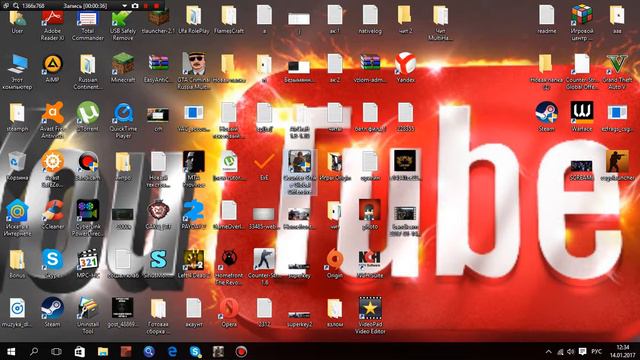Select the nativelog file icon
This screenshot has width=640, height=360.
pos(370,18)
